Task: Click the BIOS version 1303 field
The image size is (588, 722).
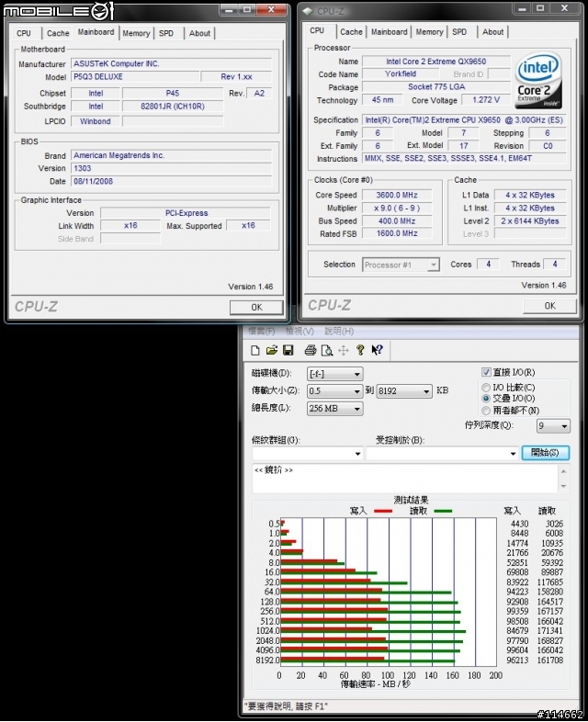Action: [171, 168]
